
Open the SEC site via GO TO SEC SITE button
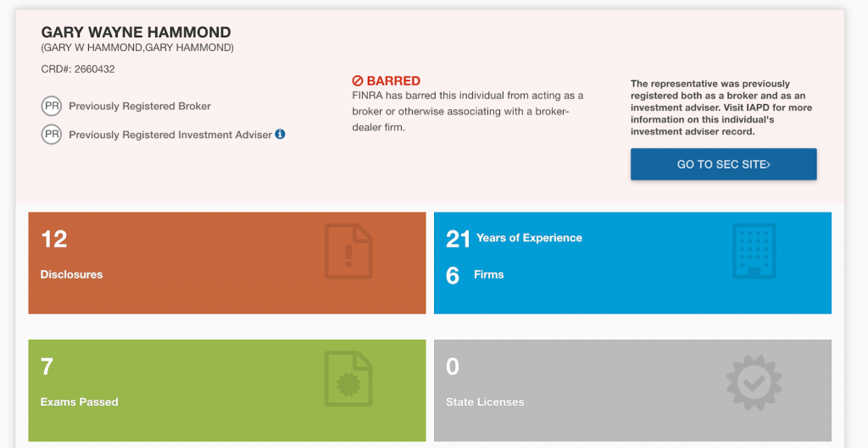coord(724,164)
